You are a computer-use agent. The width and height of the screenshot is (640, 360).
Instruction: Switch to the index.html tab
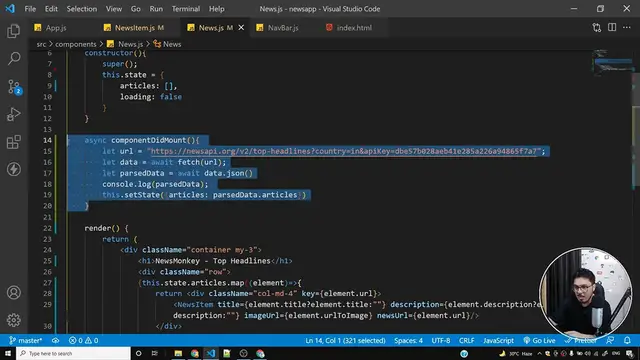pyautogui.click(x=354, y=28)
